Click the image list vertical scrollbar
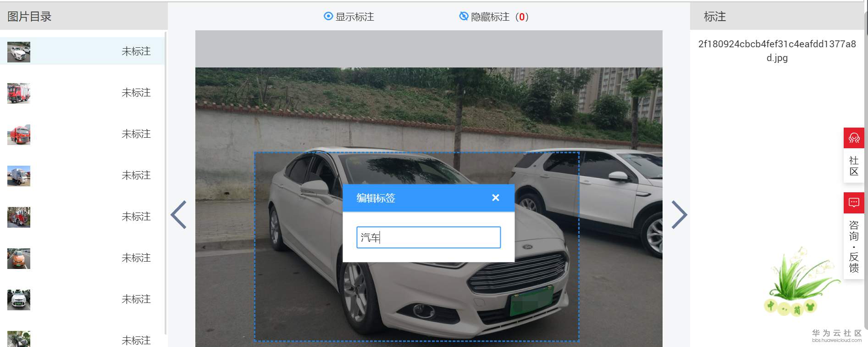Image resolution: width=868 pixels, height=347 pixels. (165, 183)
